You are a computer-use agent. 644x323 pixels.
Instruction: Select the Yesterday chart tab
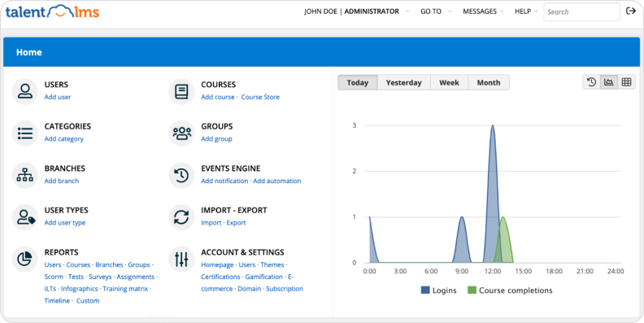(404, 83)
